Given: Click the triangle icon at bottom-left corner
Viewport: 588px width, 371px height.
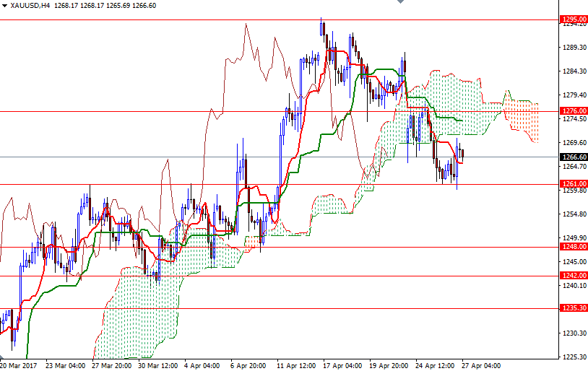Looking at the screenshot, I should (x=2, y=357).
